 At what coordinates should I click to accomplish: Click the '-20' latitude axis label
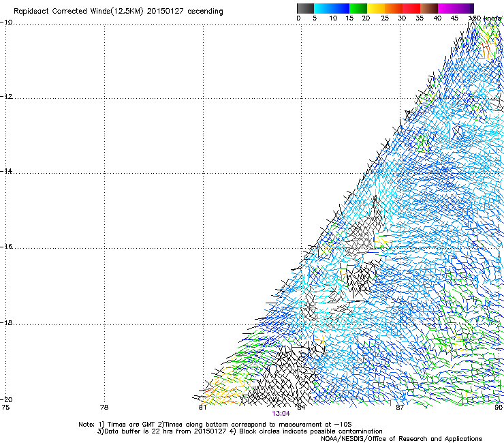click(6, 399)
